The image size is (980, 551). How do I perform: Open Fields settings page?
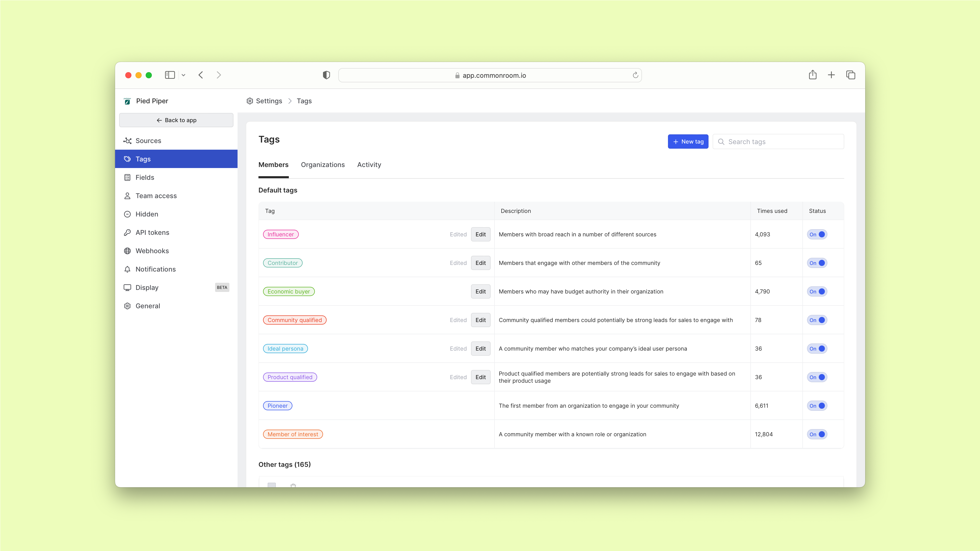click(x=145, y=177)
